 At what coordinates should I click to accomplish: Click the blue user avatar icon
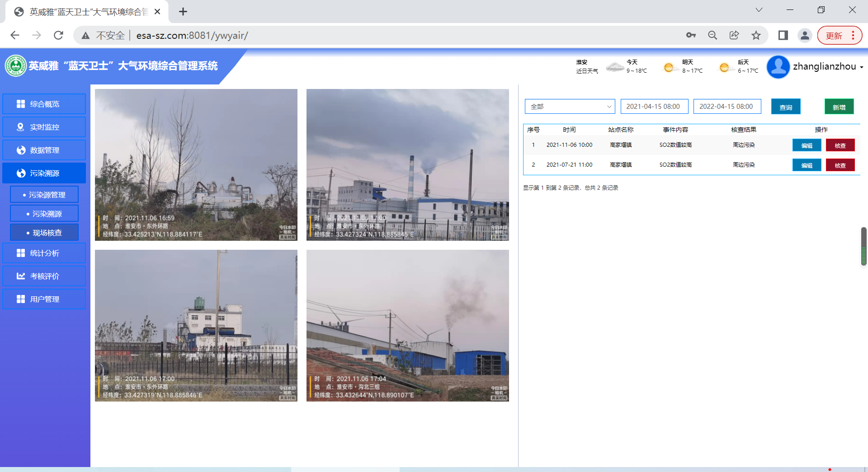[x=778, y=67]
